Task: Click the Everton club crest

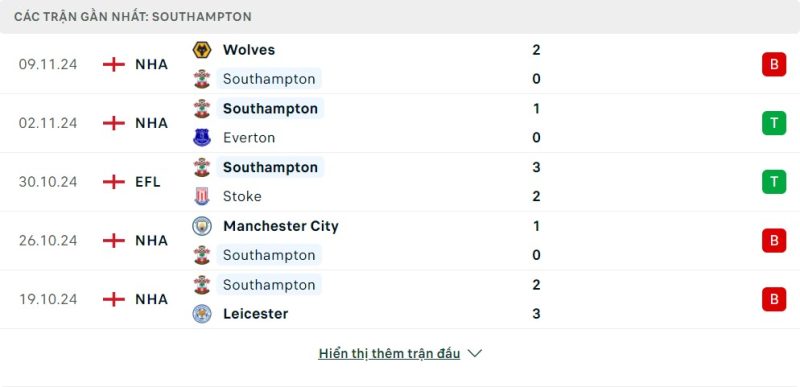Action: click(x=202, y=138)
